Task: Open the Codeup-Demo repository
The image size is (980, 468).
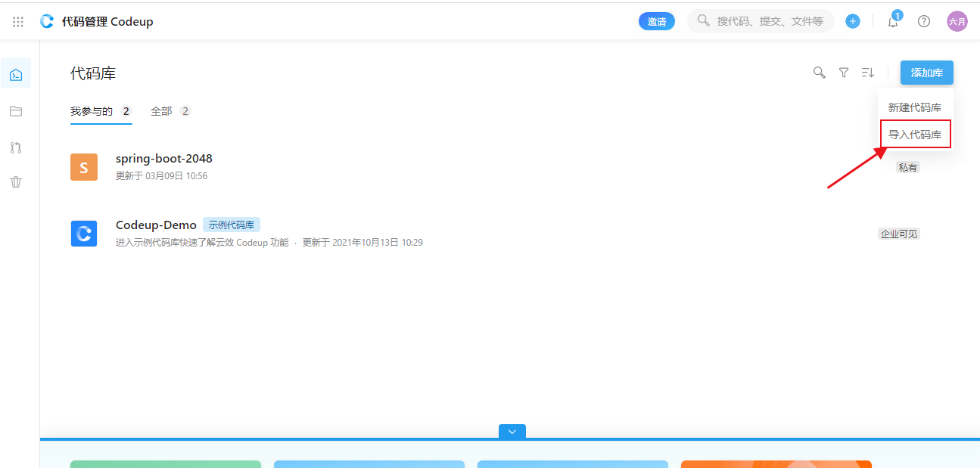Action: (156, 225)
